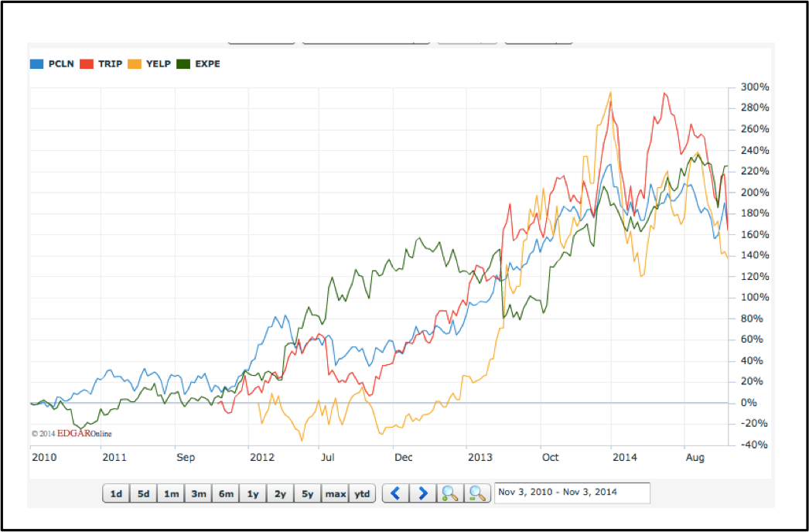Click the Jul x-axis label
Viewport: 809px width, 532px height.
(328, 458)
